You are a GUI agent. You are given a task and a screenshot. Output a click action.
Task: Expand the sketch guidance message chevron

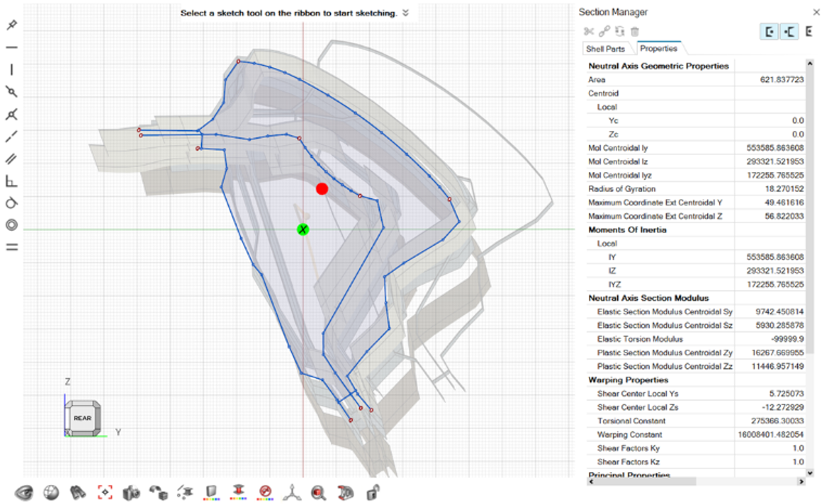(x=405, y=13)
